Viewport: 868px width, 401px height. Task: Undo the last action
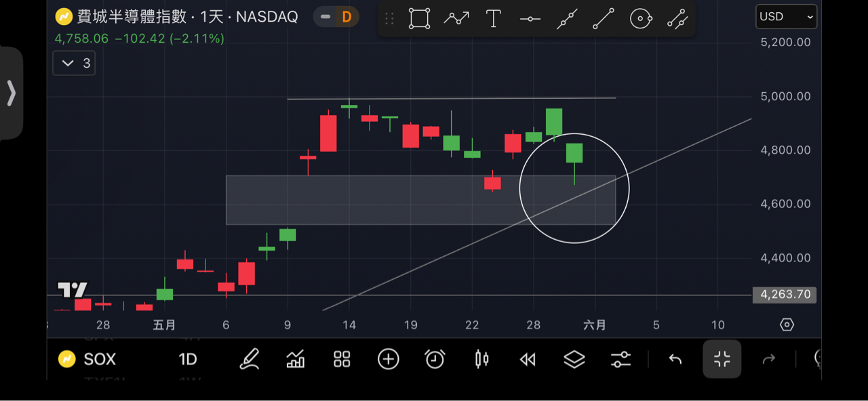(675, 359)
